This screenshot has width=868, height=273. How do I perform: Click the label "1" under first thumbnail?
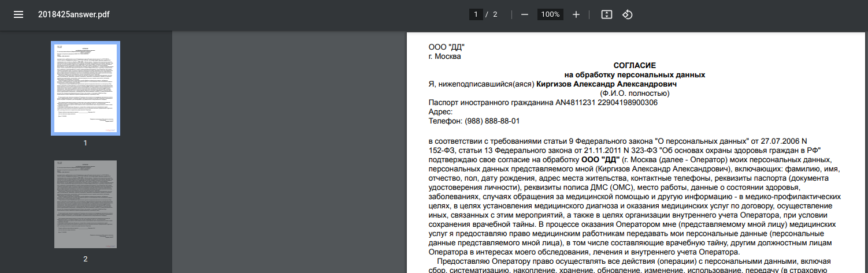(x=86, y=143)
